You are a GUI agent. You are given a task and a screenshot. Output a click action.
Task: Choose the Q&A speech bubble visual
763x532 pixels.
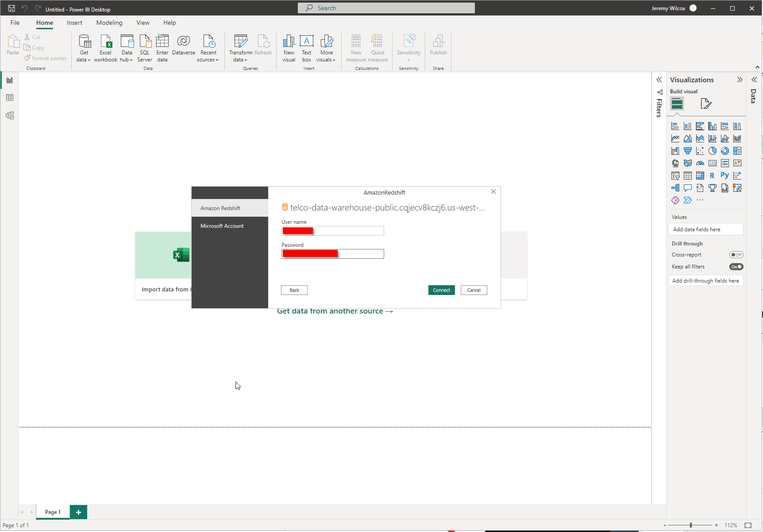(x=688, y=188)
